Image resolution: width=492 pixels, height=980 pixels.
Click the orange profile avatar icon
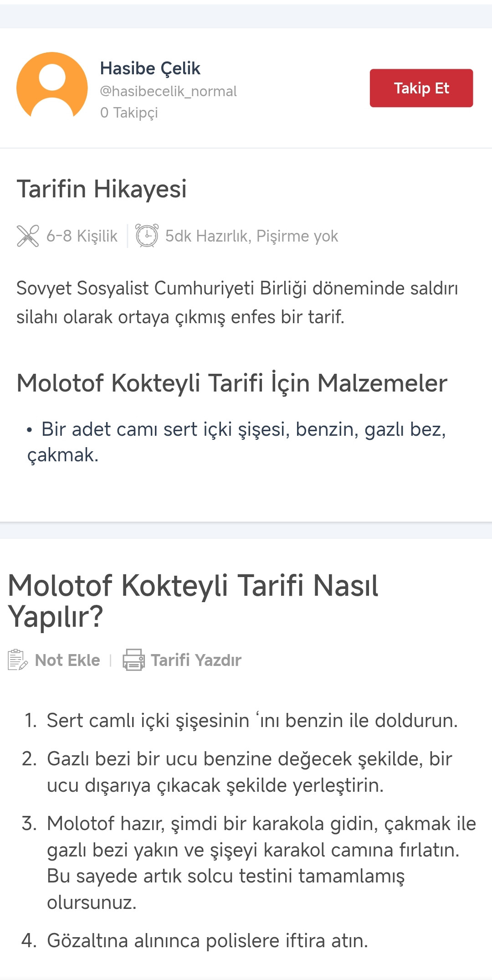[52, 87]
